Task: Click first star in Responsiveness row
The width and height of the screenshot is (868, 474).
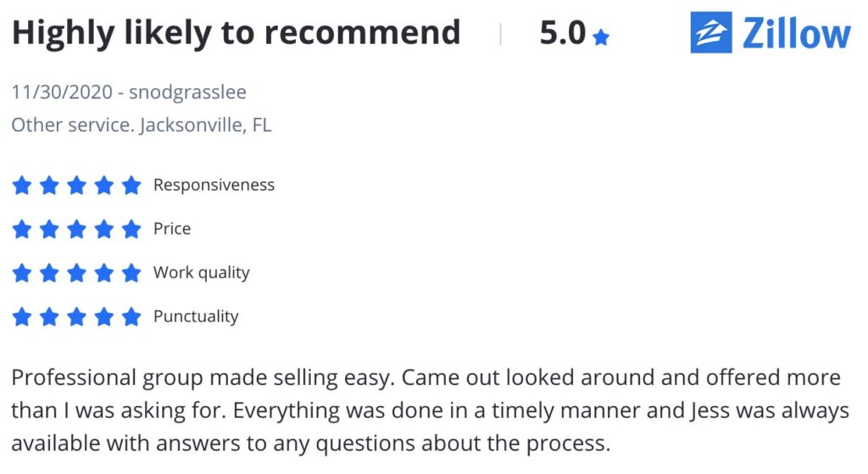Action: [21, 185]
